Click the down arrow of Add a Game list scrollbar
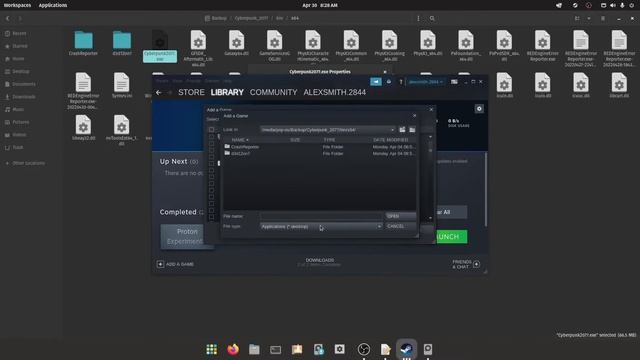Screen dimensions: 640x360 click(x=430, y=218)
